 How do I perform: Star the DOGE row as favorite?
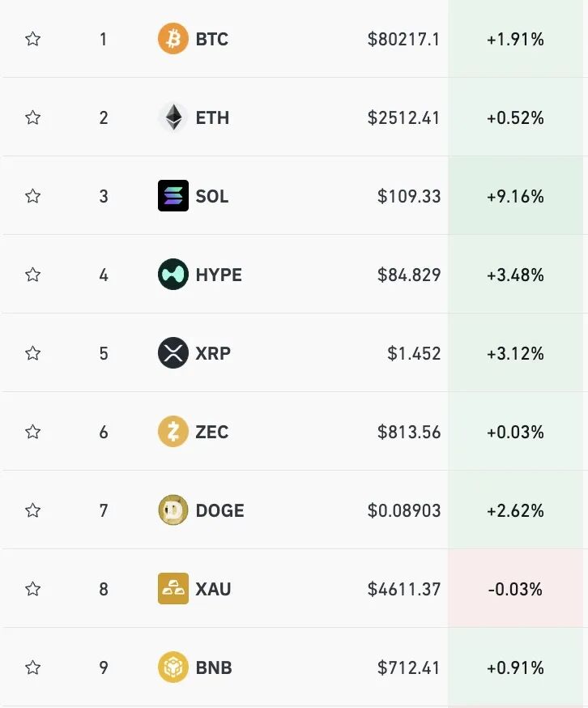tap(32, 510)
